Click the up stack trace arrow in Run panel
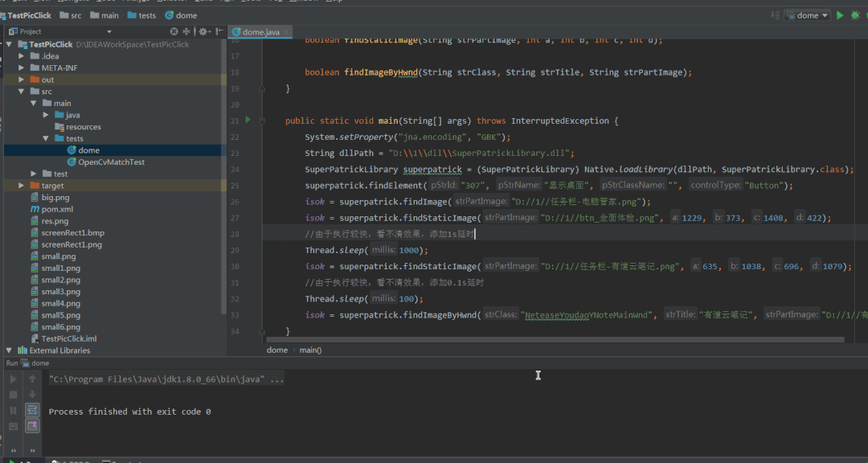 [x=32, y=379]
